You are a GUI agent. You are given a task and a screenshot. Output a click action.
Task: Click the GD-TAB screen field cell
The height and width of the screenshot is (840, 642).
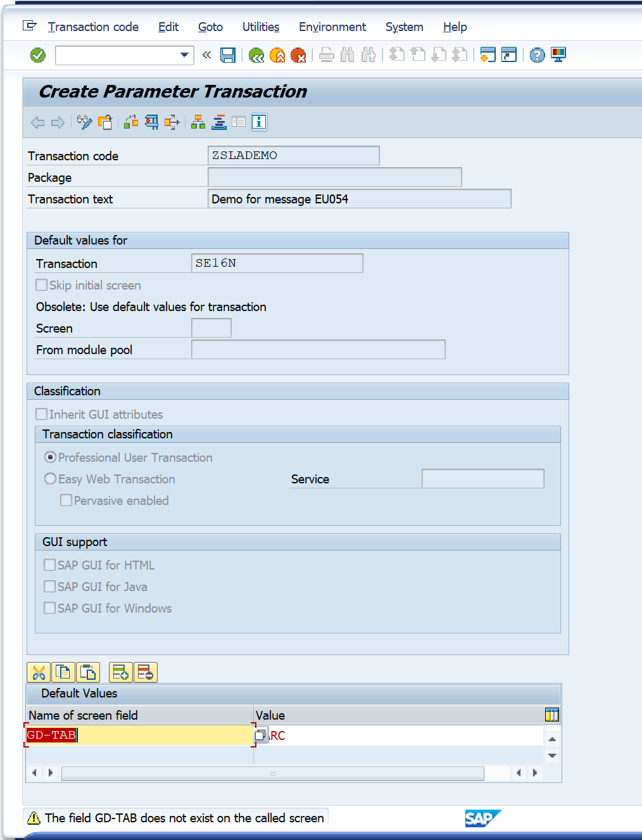click(x=139, y=735)
